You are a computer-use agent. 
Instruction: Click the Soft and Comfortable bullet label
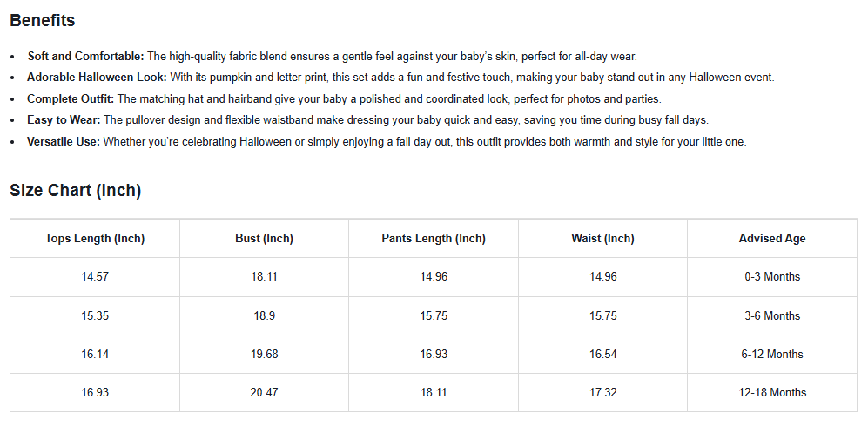coord(85,57)
